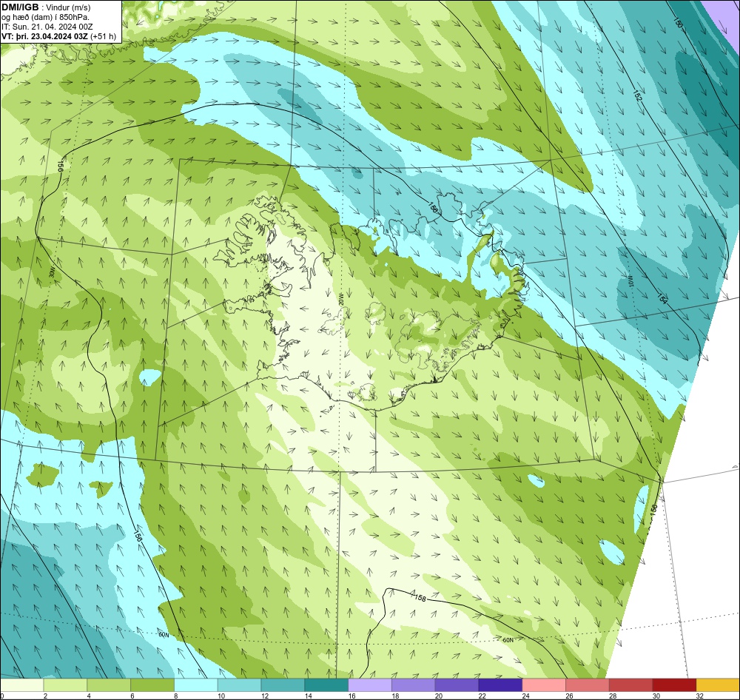This screenshot has height=700, width=740.
Task: Choose the 28–30 m/s red legend swatch
Action: coord(631,685)
